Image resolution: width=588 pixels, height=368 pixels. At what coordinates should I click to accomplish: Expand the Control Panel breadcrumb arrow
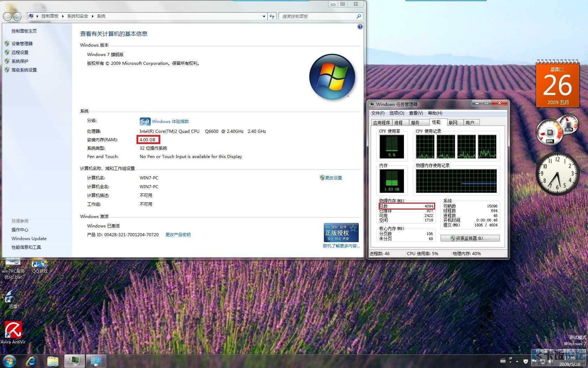coord(63,16)
